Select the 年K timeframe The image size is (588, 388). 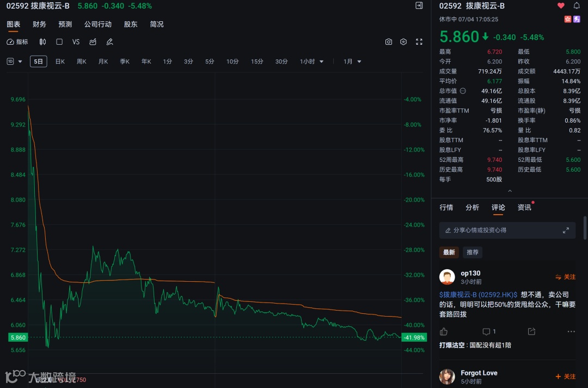click(146, 61)
